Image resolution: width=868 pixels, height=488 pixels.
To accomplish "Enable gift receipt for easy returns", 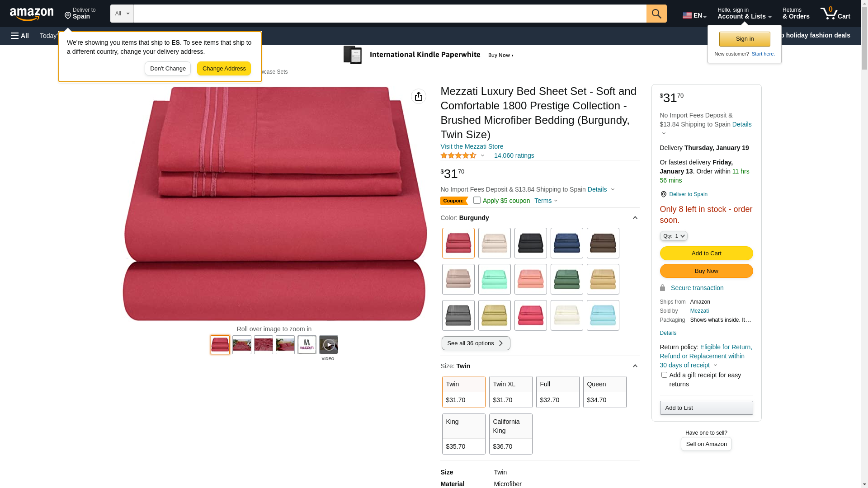I will (x=664, y=375).
